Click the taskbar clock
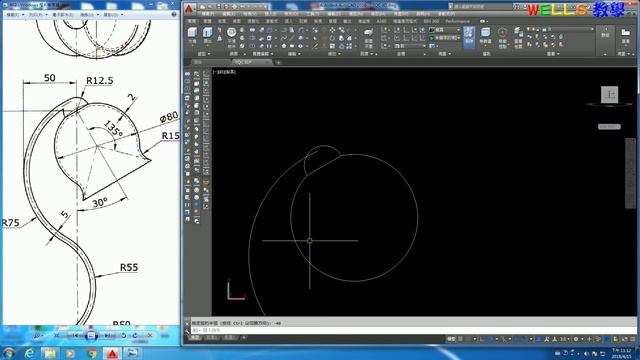 [x=622, y=353]
